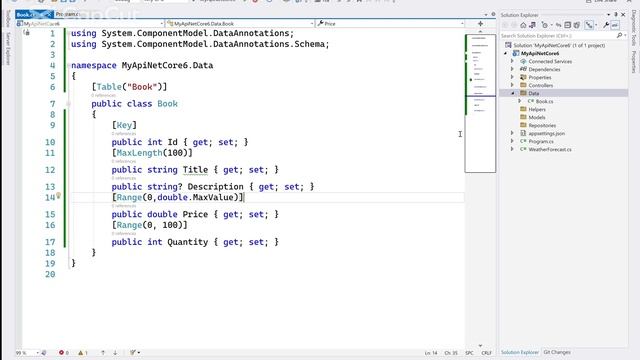Expand Dependencies node

[513, 69]
